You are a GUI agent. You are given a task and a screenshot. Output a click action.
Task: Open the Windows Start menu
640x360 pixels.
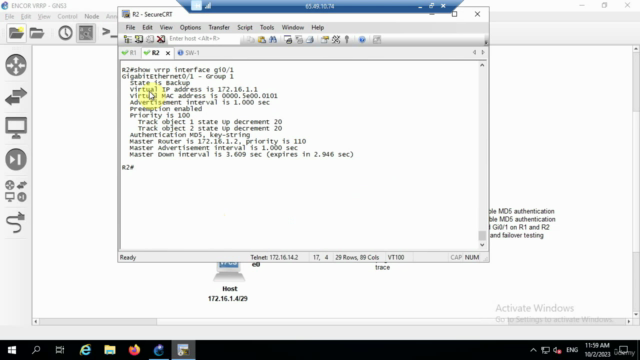12,350
